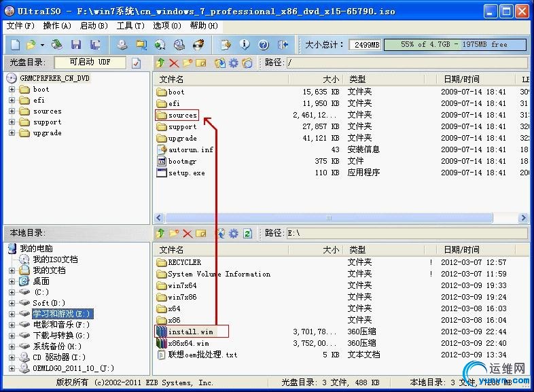Exit via the door-with-arrow toolbar icon

(x=283, y=45)
